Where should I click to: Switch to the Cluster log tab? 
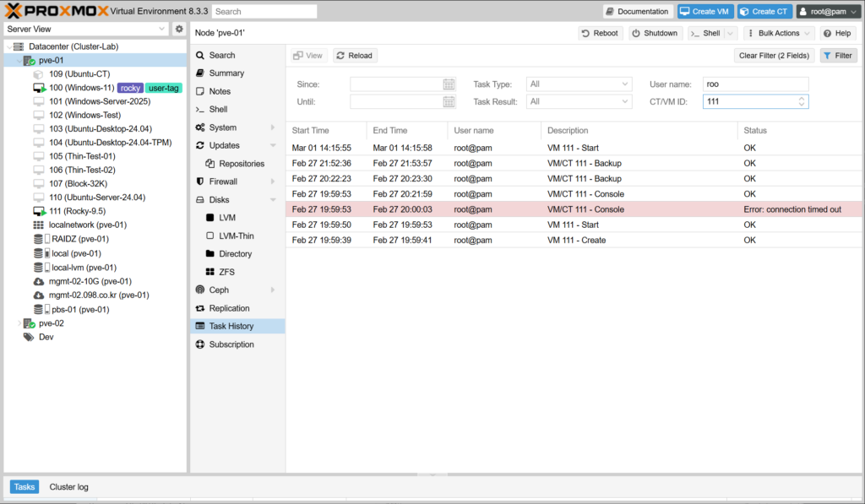68,487
